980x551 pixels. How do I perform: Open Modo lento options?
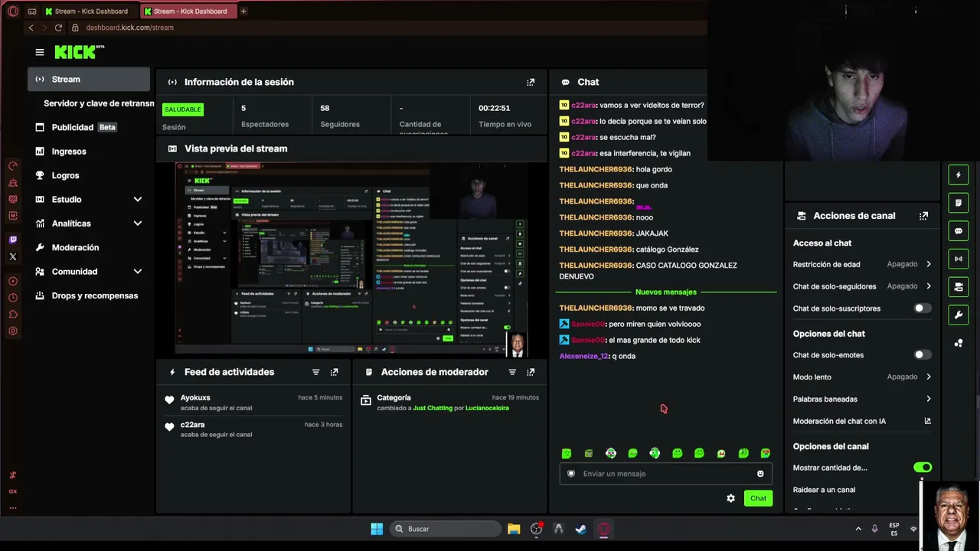click(x=862, y=377)
